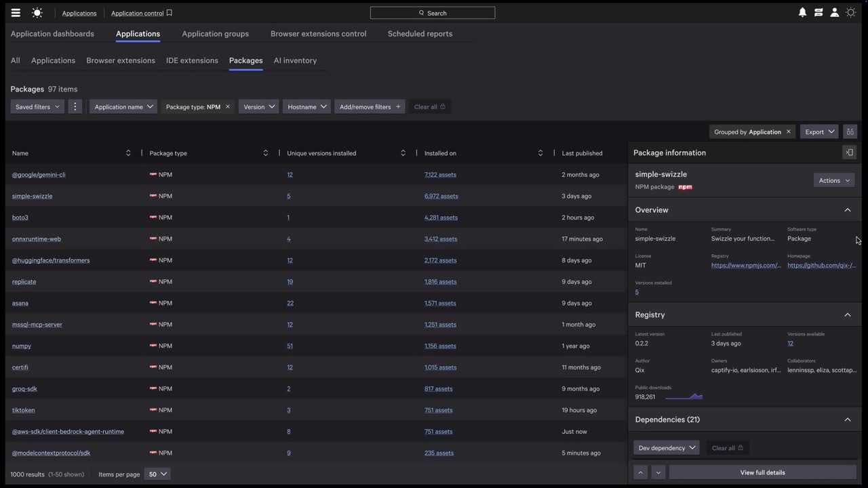The image size is (868, 488).
Task: Open the Application groups tab
Action: pyautogui.click(x=215, y=34)
